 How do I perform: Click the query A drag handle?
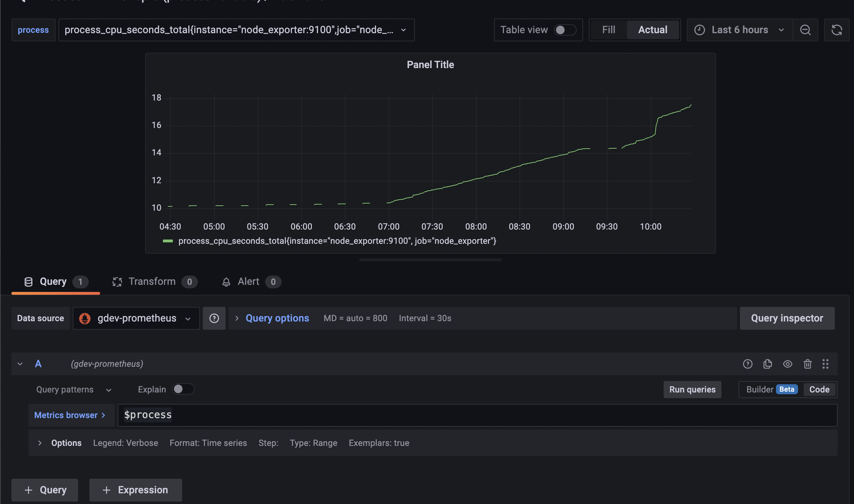pos(825,364)
